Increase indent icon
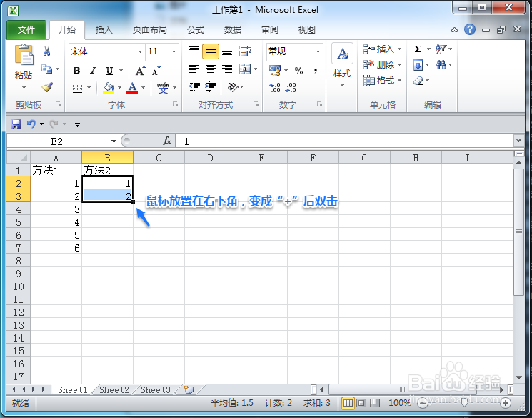 (211, 87)
